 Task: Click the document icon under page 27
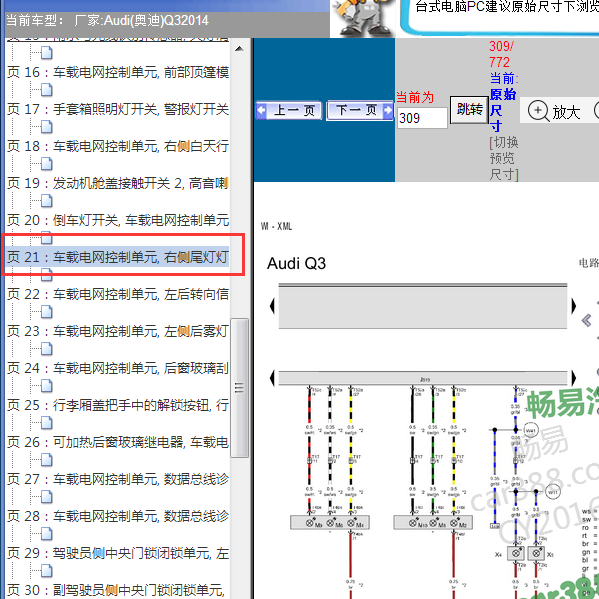tap(47, 497)
